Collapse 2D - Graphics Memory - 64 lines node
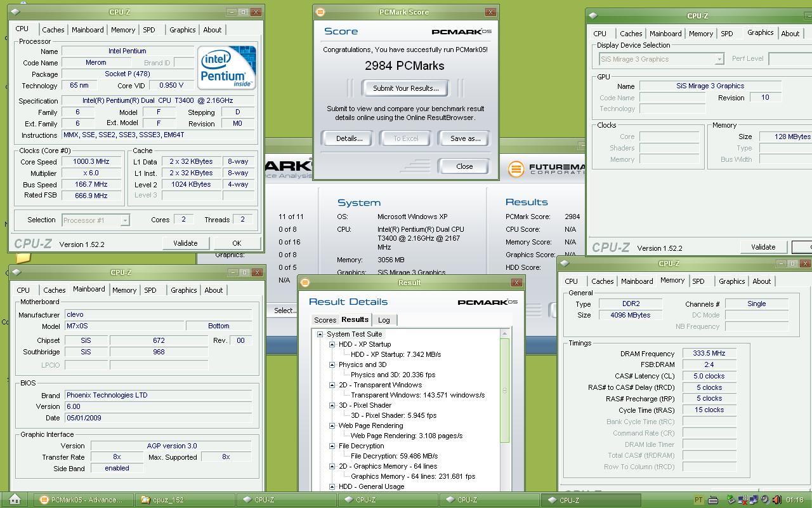812x508 pixels. [x=332, y=466]
